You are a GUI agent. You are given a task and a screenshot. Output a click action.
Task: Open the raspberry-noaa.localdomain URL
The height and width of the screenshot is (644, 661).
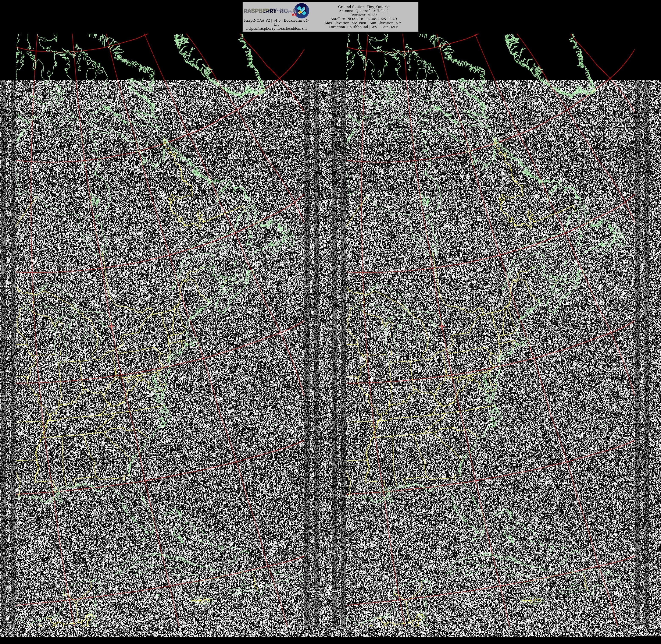(x=276, y=28)
